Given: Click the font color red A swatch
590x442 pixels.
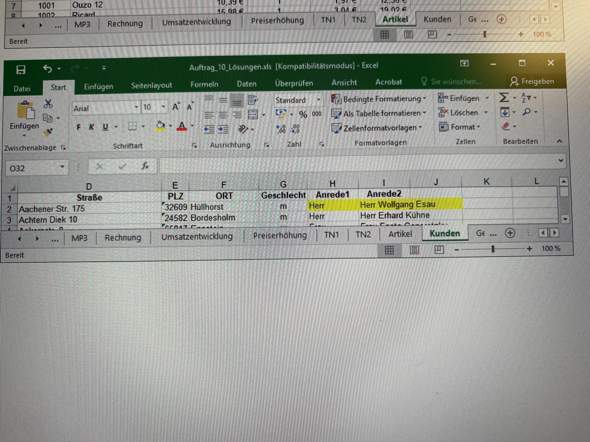Looking at the screenshot, I should [182, 127].
